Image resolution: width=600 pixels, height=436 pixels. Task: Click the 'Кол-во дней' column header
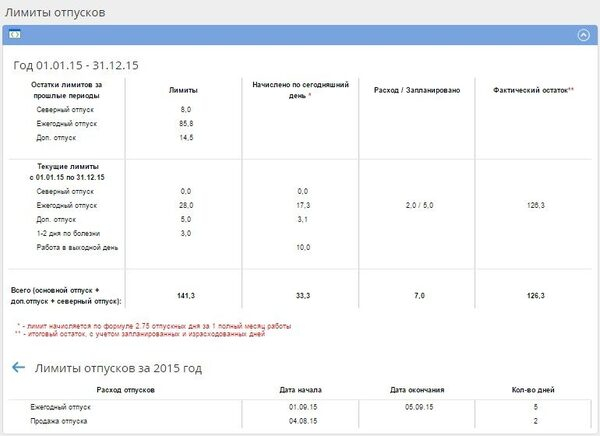click(x=533, y=390)
